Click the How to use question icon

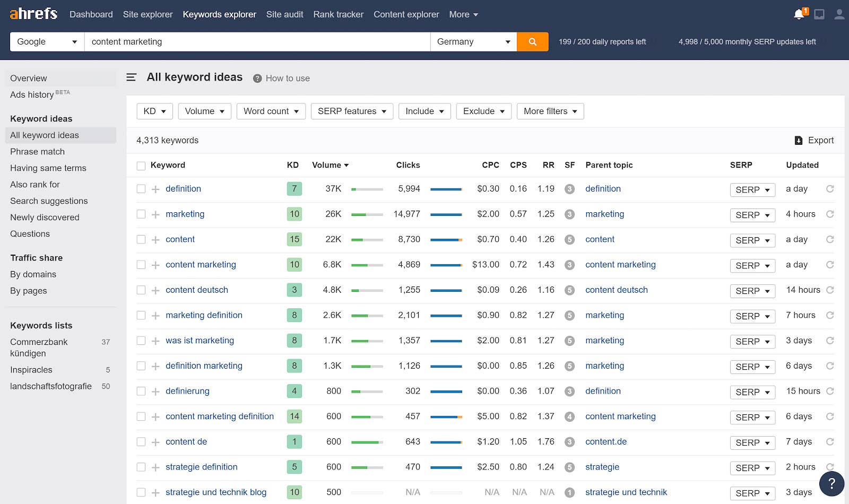257,79
